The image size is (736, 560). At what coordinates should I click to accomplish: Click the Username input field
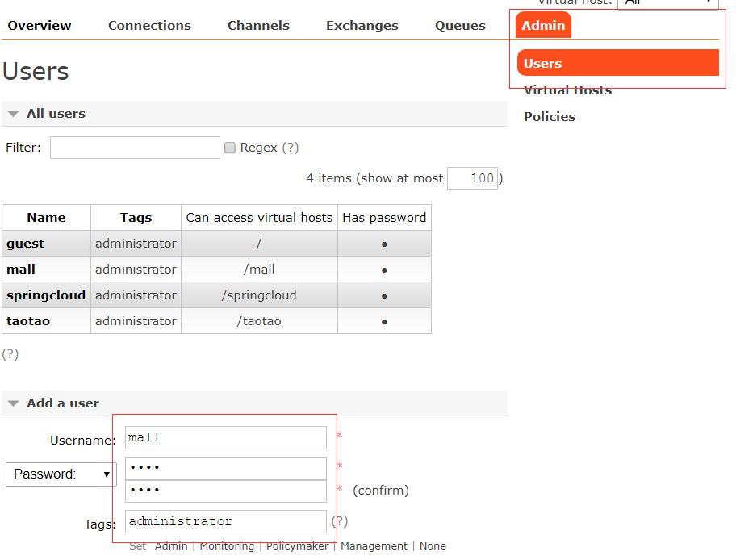(226, 438)
